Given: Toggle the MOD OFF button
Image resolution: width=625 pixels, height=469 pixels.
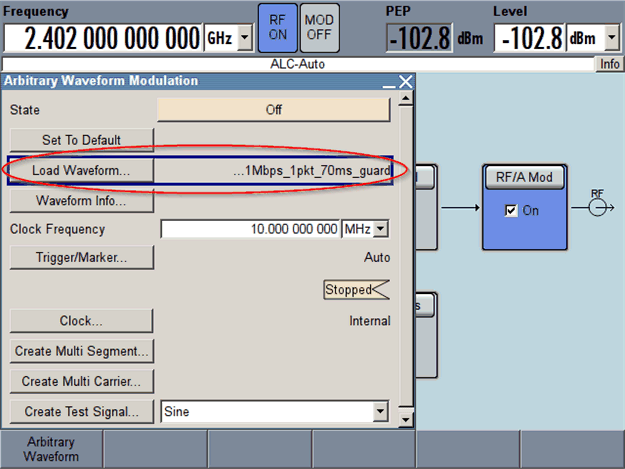Looking at the screenshot, I should 319,28.
